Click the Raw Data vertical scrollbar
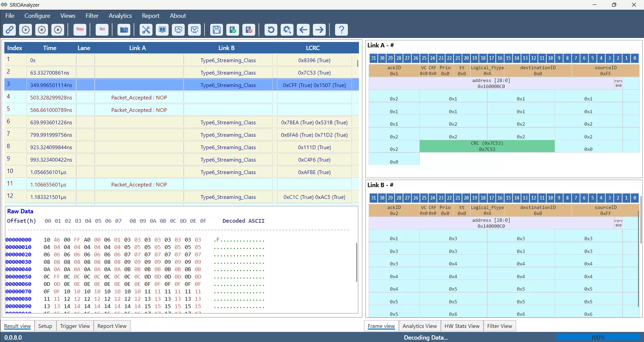 pyautogui.click(x=356, y=262)
